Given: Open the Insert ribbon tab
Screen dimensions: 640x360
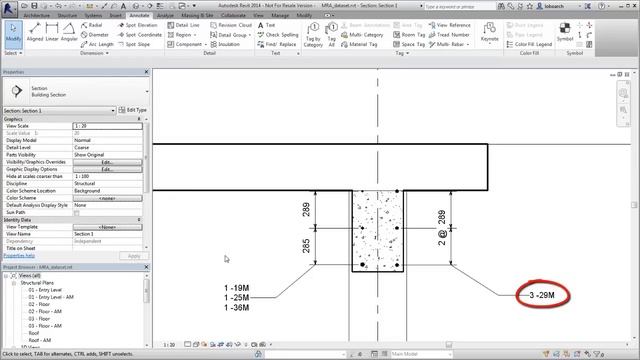Looking at the screenshot, I should [x=116, y=16].
